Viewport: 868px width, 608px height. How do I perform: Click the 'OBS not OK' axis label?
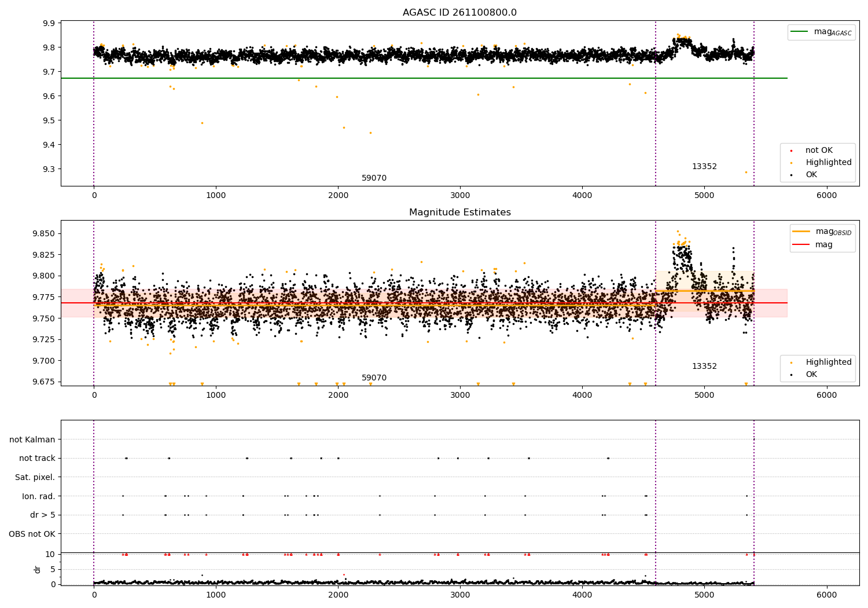pyautogui.click(x=32, y=534)
